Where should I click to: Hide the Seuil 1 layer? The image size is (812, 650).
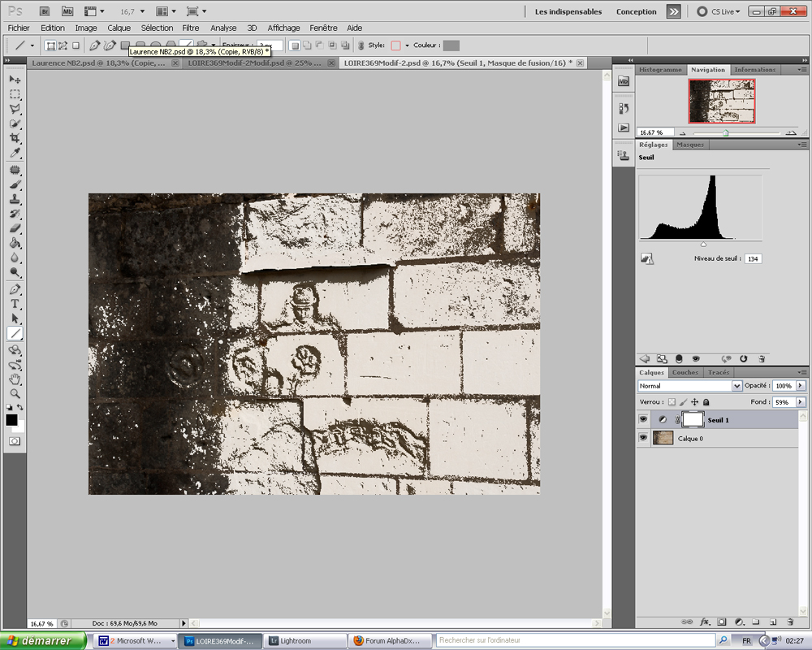[x=643, y=419]
